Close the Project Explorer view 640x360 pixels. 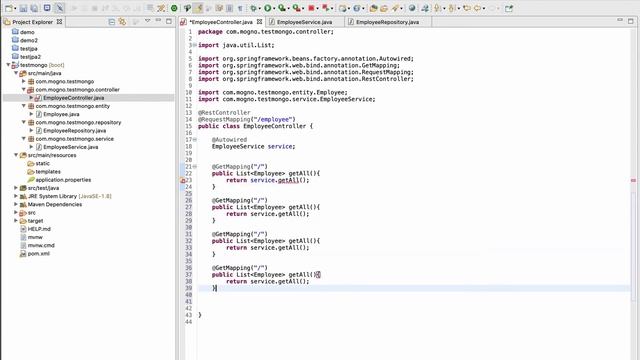[x=59, y=22]
